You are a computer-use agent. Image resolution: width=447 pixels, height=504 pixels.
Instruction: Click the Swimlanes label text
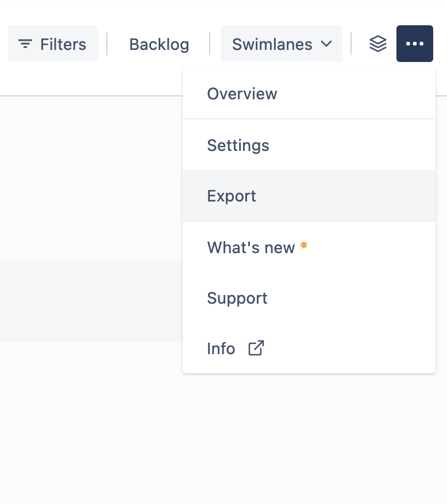272,44
